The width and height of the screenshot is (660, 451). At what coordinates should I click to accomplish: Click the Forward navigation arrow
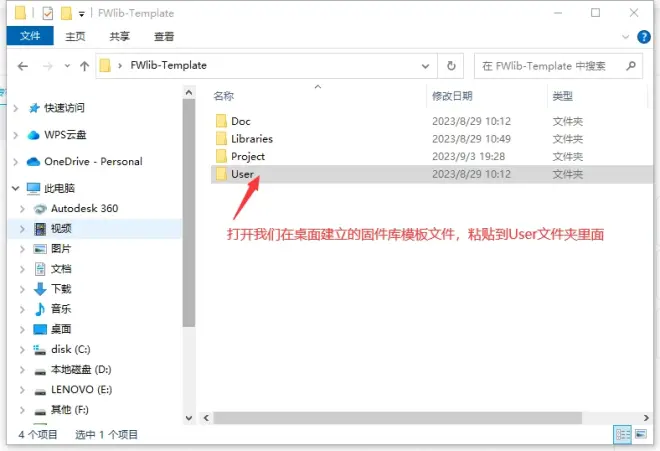coord(48,66)
